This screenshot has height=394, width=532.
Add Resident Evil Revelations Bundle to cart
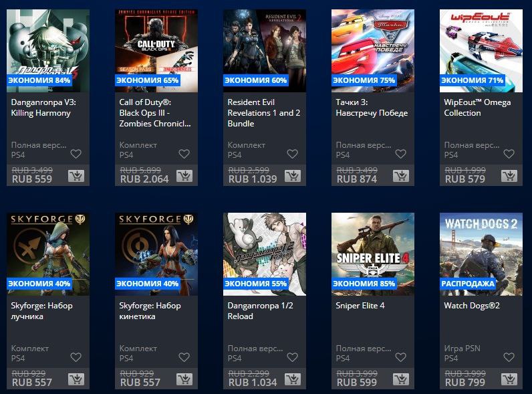[x=293, y=176]
